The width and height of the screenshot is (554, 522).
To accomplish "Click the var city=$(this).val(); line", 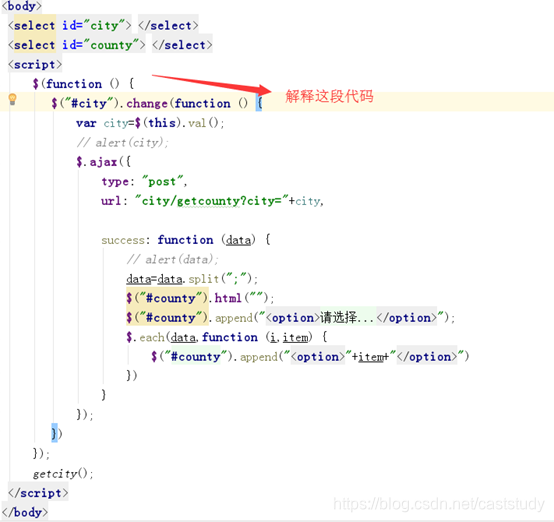I will coord(150,123).
